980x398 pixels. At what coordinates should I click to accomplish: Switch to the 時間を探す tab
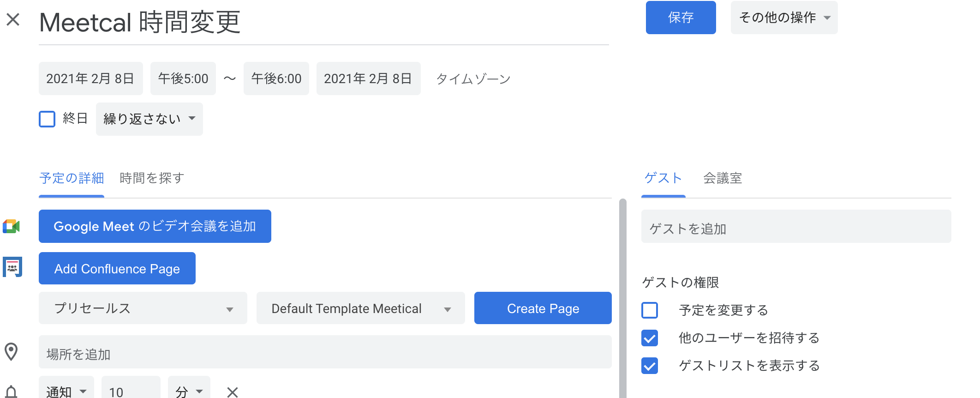tap(152, 178)
